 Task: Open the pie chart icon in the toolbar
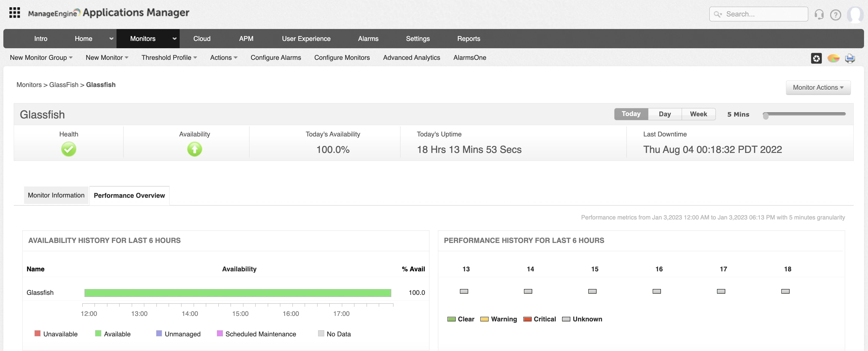click(x=833, y=58)
